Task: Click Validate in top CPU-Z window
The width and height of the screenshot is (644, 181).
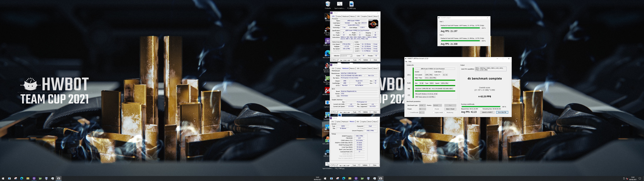Action: [x=366, y=60]
